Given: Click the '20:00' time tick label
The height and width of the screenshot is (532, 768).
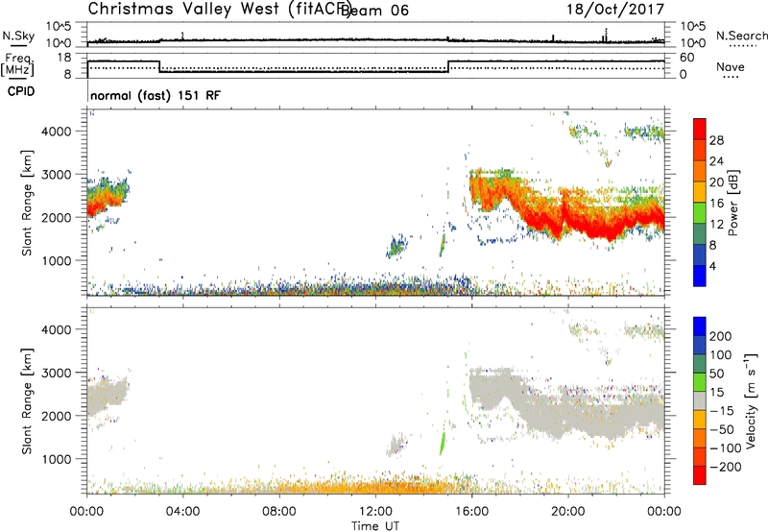Looking at the screenshot, I should point(567,512).
